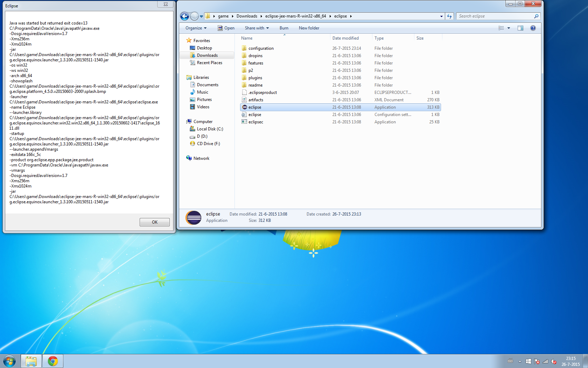Click the refresh button beside address bar
Viewport: 588px width, 368px height.
(449, 16)
